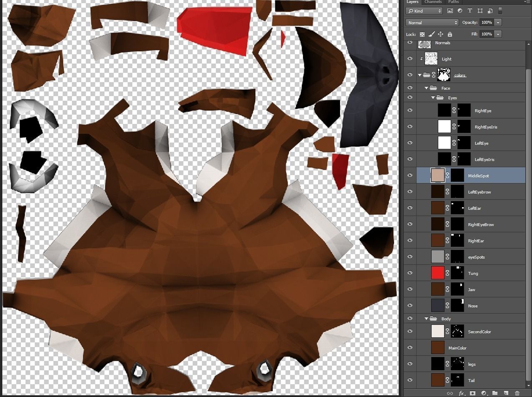This screenshot has width=532, height=397.
Task: Click the Light layer thumbnail
Action: coord(431,59)
